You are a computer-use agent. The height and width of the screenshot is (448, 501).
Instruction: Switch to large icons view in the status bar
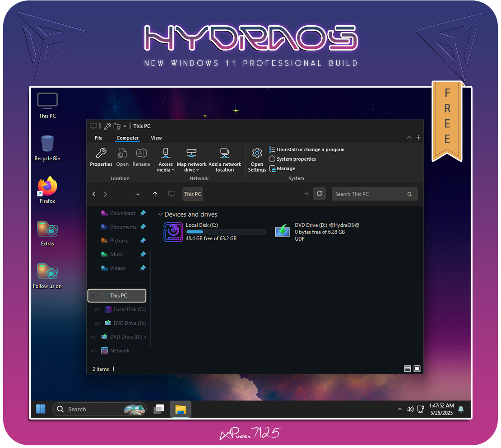(x=417, y=369)
